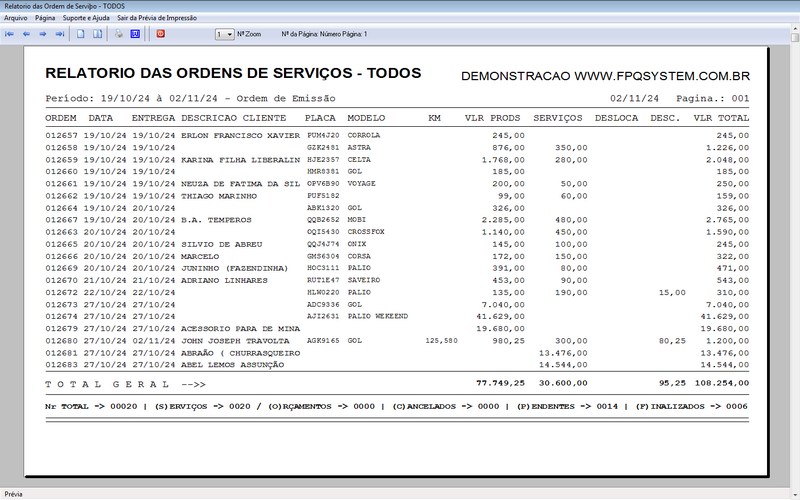The height and width of the screenshot is (500, 800).
Task: Click the SERVIÇOS column header
Action: (558, 118)
